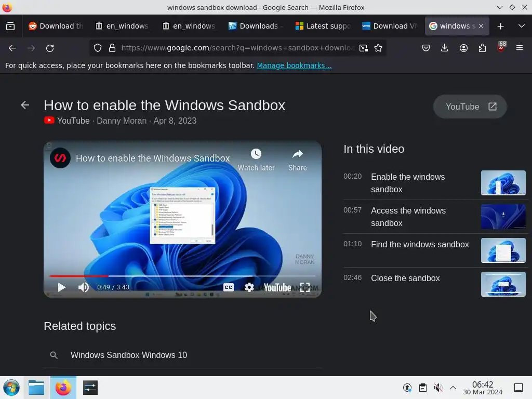Open the Start menu
This screenshot has width=532, height=399.
(x=11, y=388)
